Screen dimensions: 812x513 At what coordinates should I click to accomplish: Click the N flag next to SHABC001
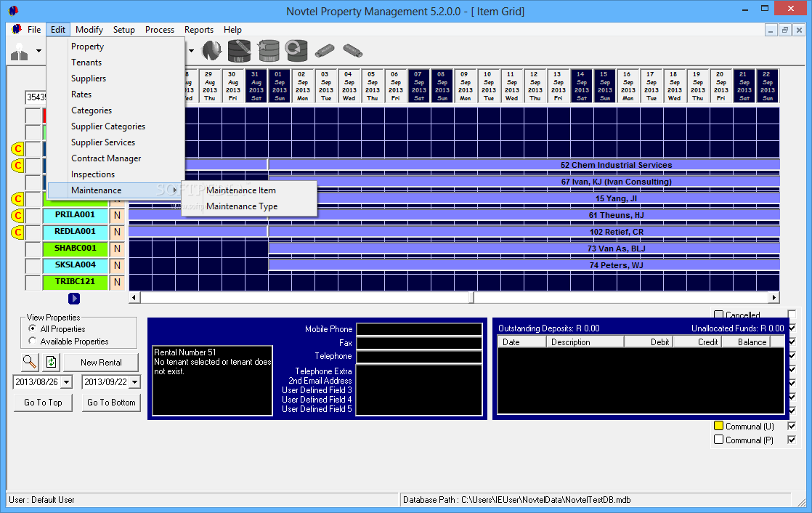pyautogui.click(x=117, y=249)
